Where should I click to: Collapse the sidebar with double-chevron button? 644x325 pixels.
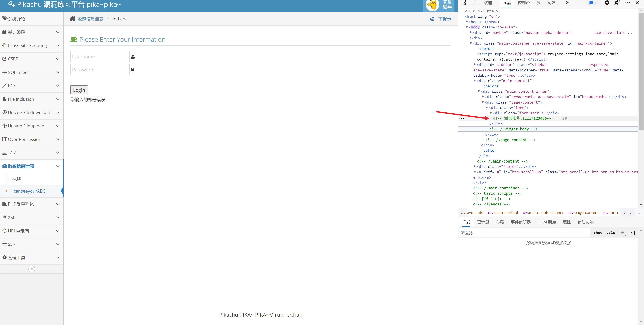[32, 269]
